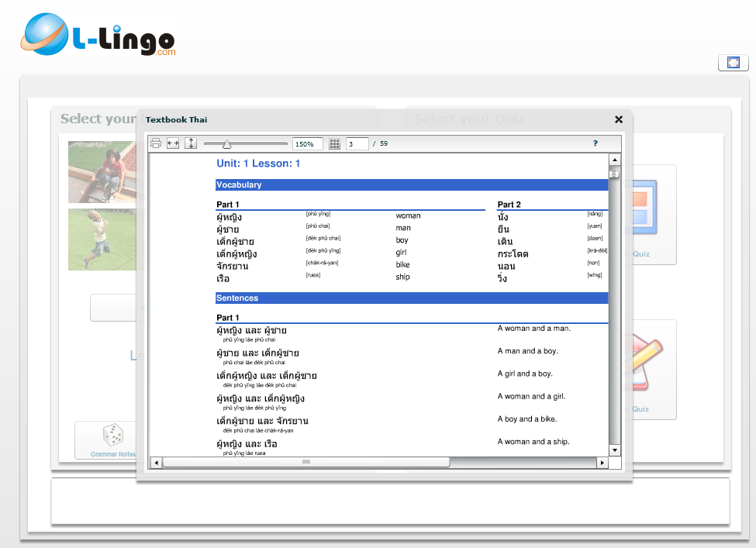This screenshot has width=756, height=548.
Task: Click the horizontal scrollbar right arrow
Action: click(x=602, y=463)
